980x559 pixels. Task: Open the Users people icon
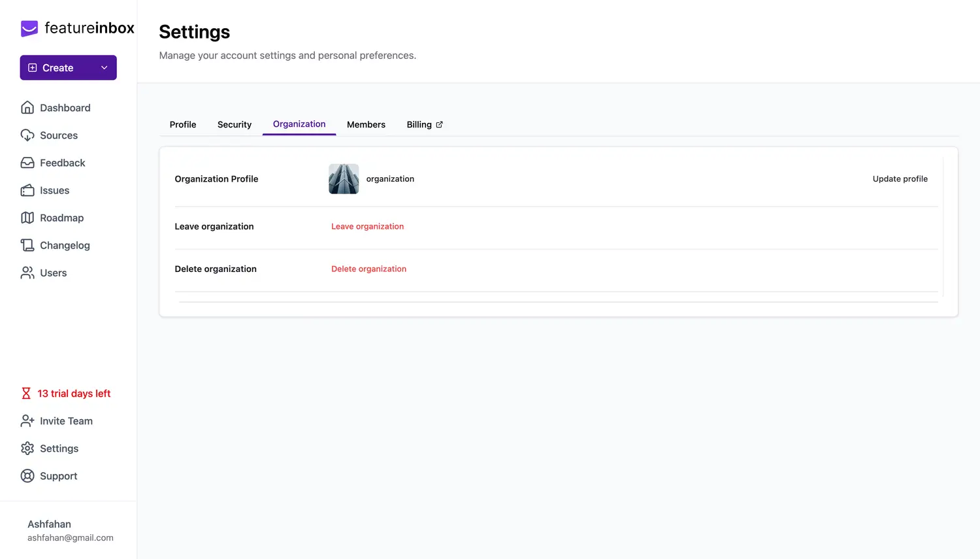coord(27,273)
